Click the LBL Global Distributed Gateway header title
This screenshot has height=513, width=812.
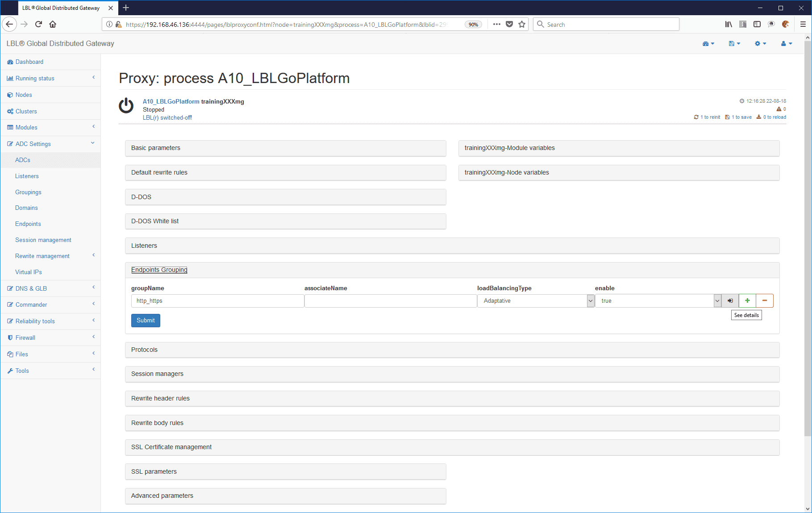60,44
